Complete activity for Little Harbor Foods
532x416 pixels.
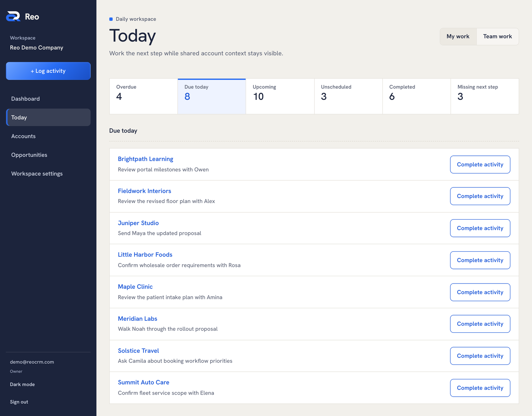[x=480, y=260]
